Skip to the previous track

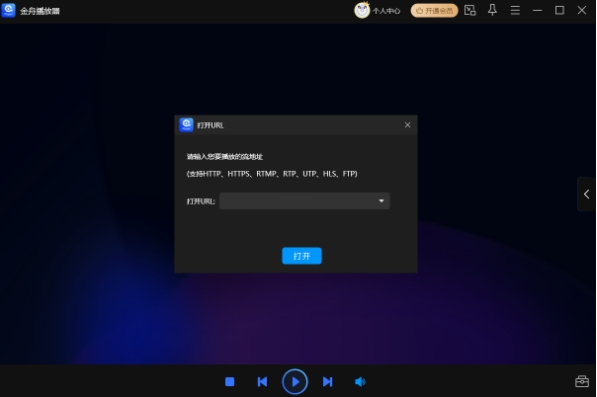[262, 381]
